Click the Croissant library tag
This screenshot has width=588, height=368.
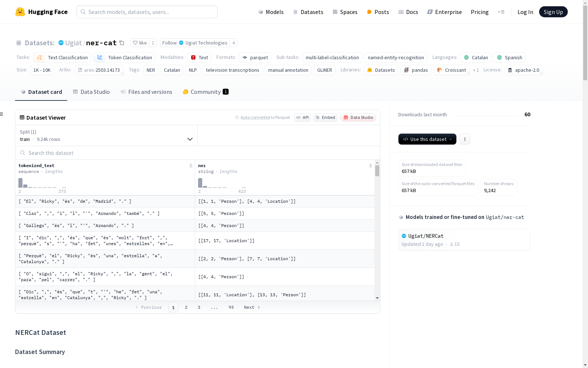452,70
